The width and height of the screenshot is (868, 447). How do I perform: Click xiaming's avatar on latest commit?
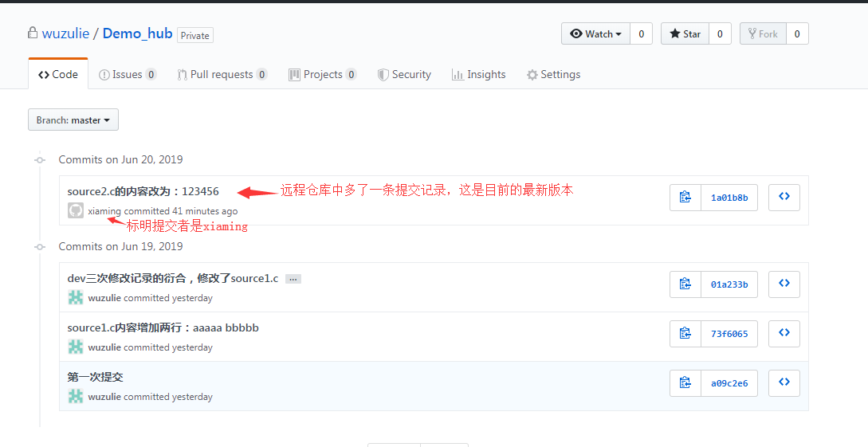pyautogui.click(x=75, y=210)
